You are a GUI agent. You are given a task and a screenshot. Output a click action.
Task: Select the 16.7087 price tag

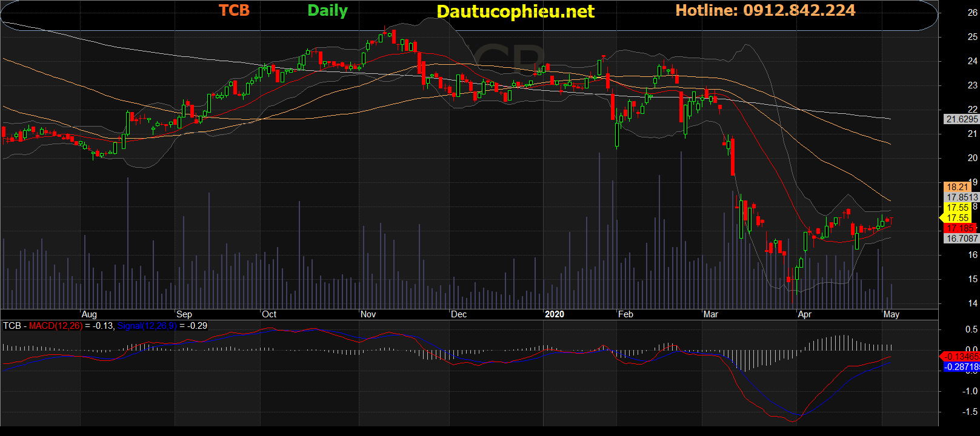click(x=961, y=239)
